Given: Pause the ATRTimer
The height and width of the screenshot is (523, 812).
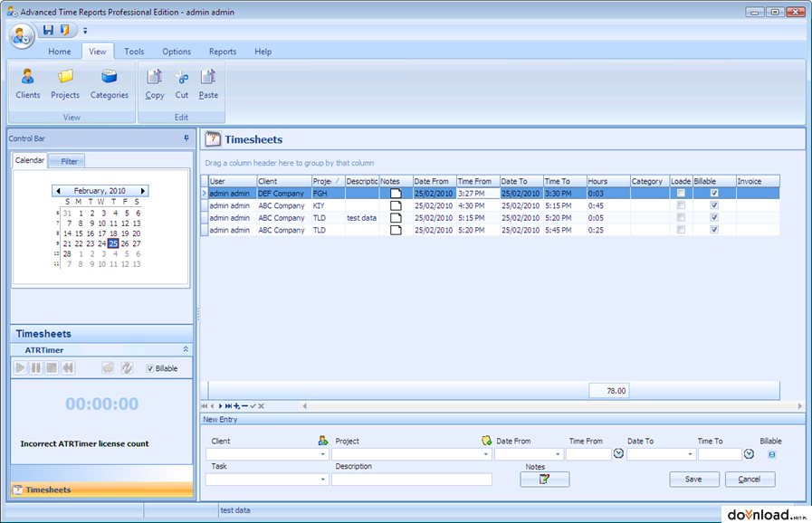Looking at the screenshot, I should click(x=35, y=367).
